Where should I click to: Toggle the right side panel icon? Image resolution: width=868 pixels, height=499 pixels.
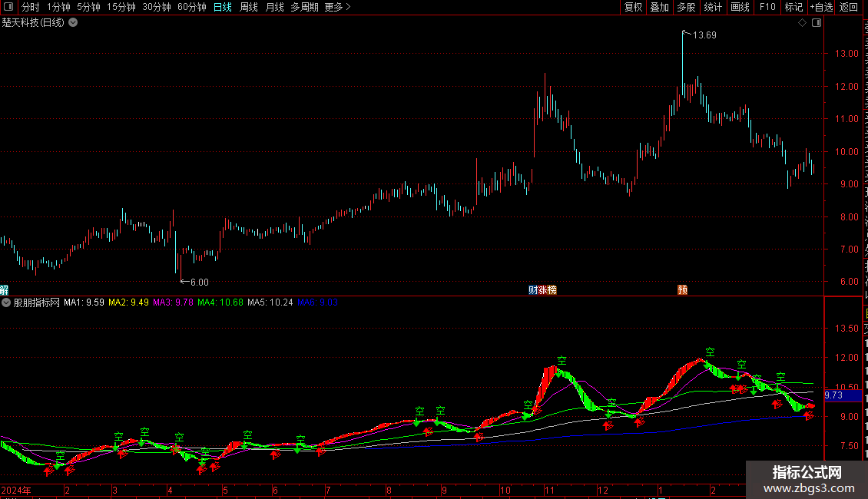817,23
